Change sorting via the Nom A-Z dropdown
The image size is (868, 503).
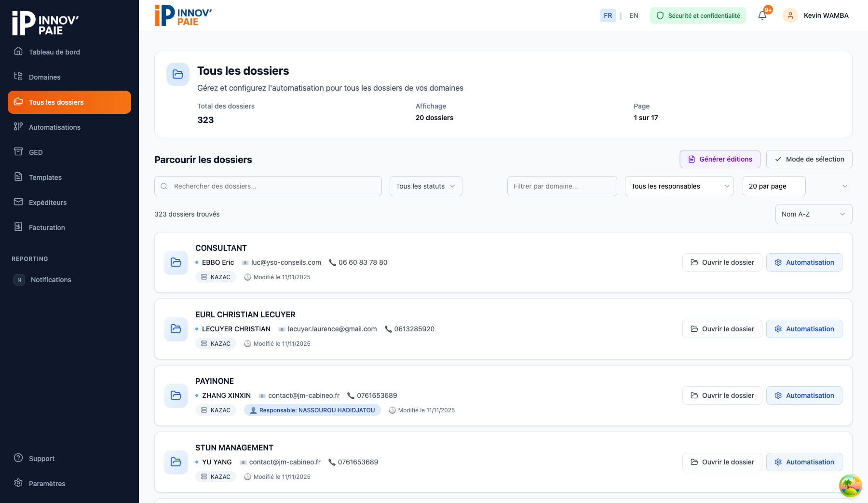click(x=814, y=214)
